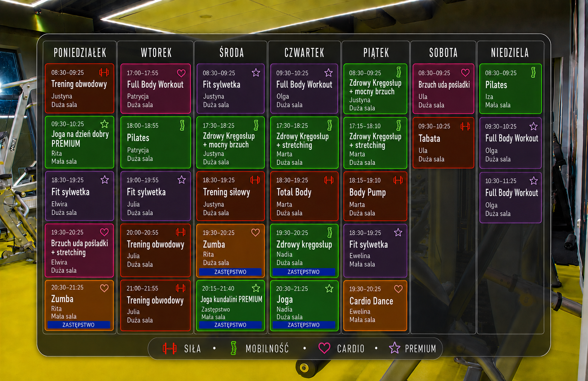
Task: Click the star icon beside PREMIUM in the legend
Action: pyautogui.click(x=395, y=348)
